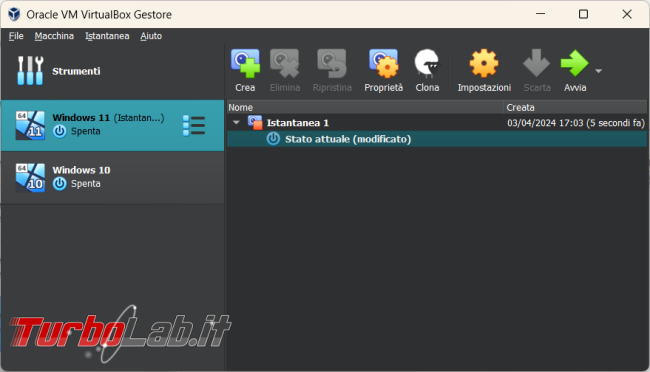The height and width of the screenshot is (372, 650).
Task: Select the Windows 10 virtual machine
Action: pyautogui.click(x=112, y=177)
